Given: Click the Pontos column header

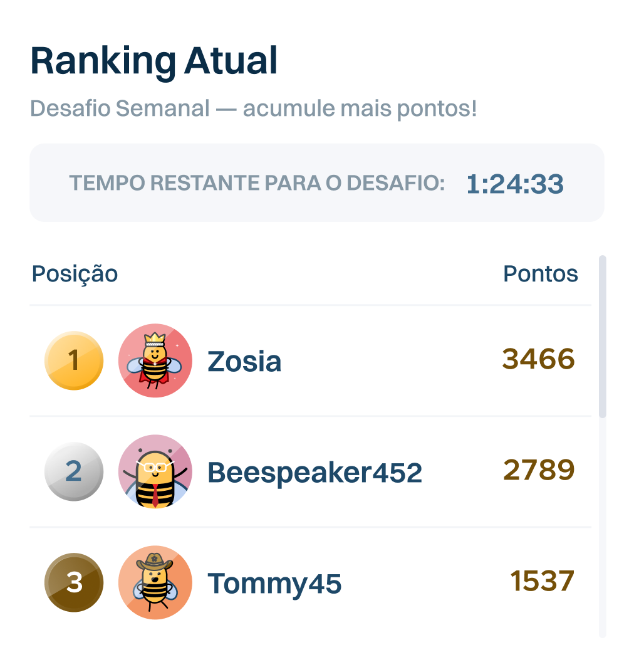Looking at the screenshot, I should coord(541,274).
